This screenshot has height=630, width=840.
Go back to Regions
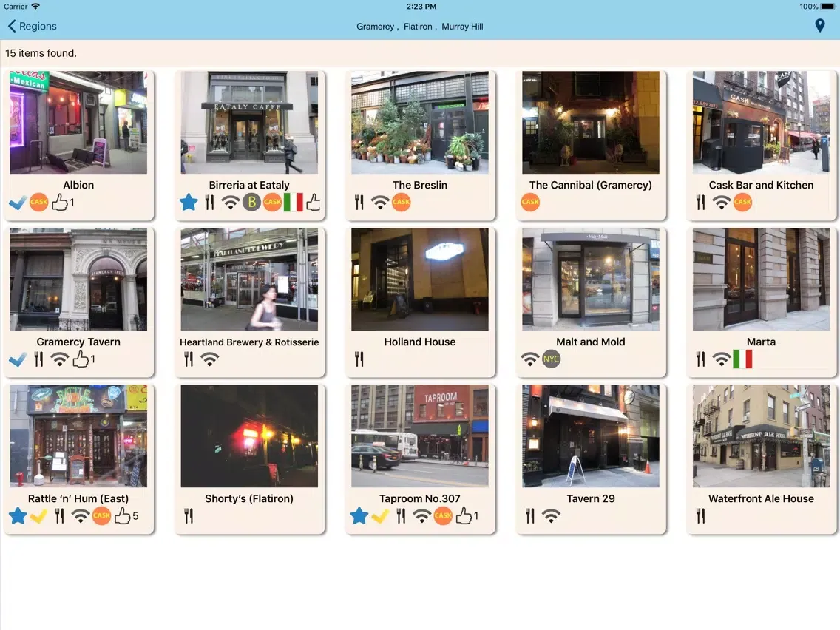point(32,27)
